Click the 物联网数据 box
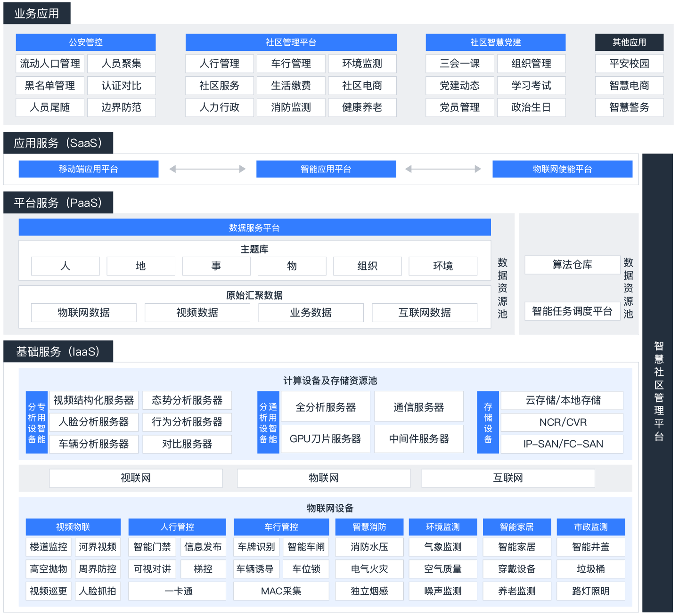This screenshot has height=616, width=679. point(84,313)
